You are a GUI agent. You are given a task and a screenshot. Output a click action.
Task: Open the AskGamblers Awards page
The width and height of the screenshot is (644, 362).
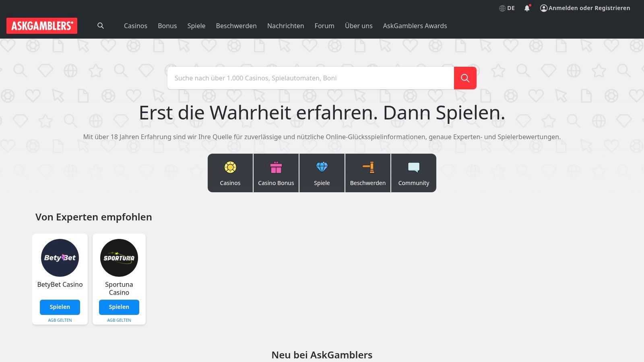415,26
